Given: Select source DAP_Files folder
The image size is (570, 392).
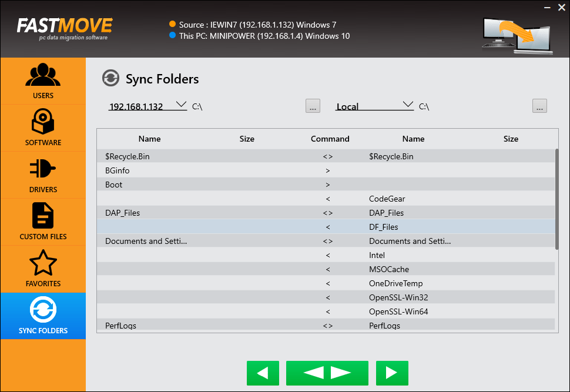Looking at the screenshot, I should click(x=122, y=213).
